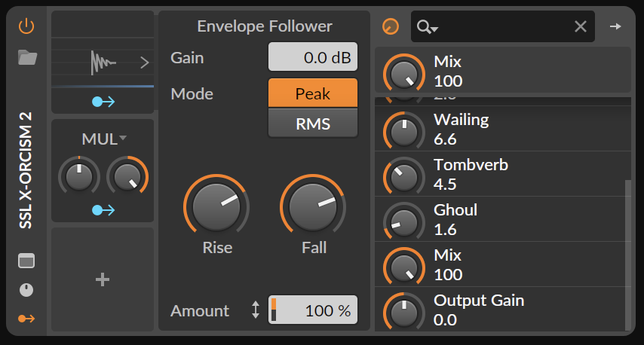Click the orange knob icon beside search field
This screenshot has width=644, height=345.
coord(391,27)
